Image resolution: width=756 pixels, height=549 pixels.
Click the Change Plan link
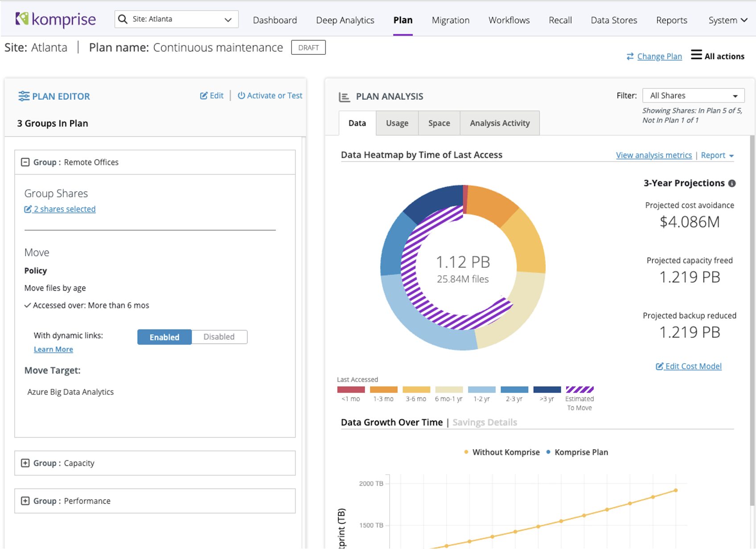coord(659,56)
